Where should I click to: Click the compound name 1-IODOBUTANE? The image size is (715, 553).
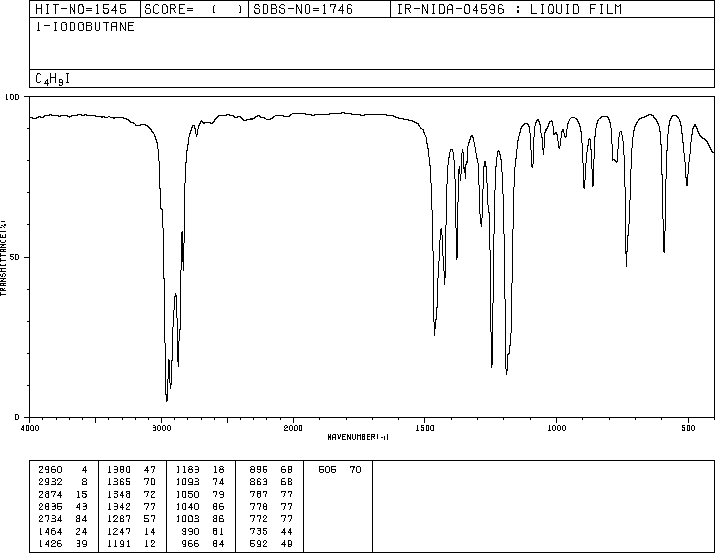pos(85,27)
